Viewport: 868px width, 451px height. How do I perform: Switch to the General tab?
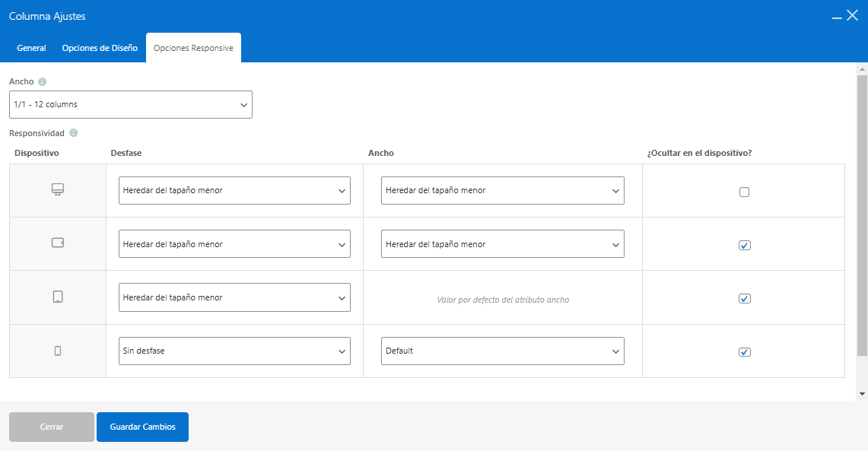31,48
